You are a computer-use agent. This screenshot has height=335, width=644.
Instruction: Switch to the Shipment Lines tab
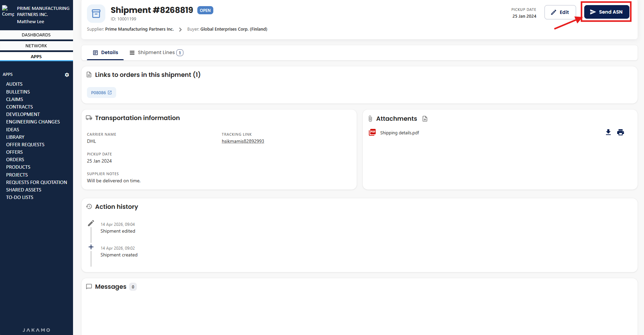tap(156, 53)
